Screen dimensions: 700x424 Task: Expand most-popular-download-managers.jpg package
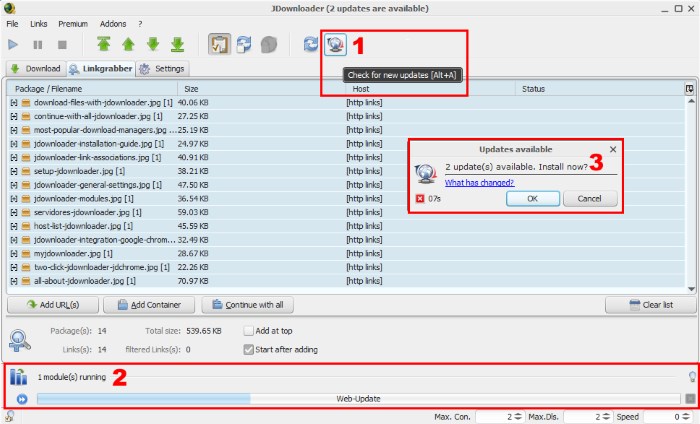tap(14, 130)
